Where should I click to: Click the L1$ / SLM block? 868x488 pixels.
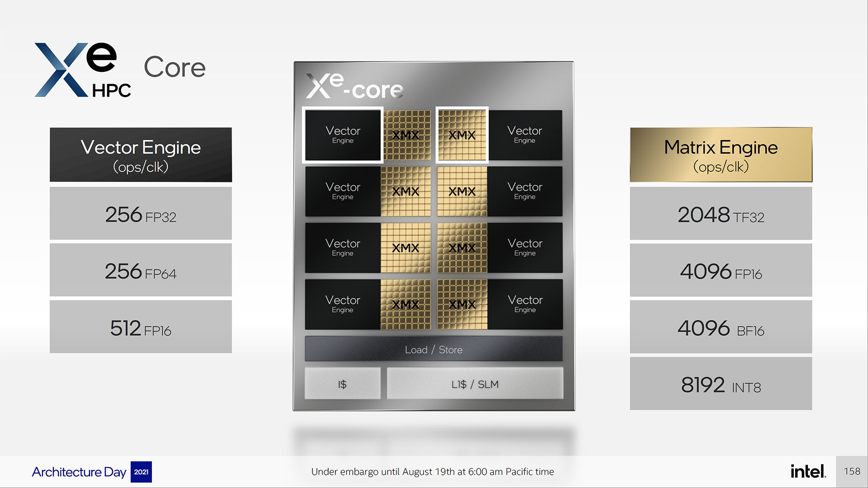tap(475, 384)
